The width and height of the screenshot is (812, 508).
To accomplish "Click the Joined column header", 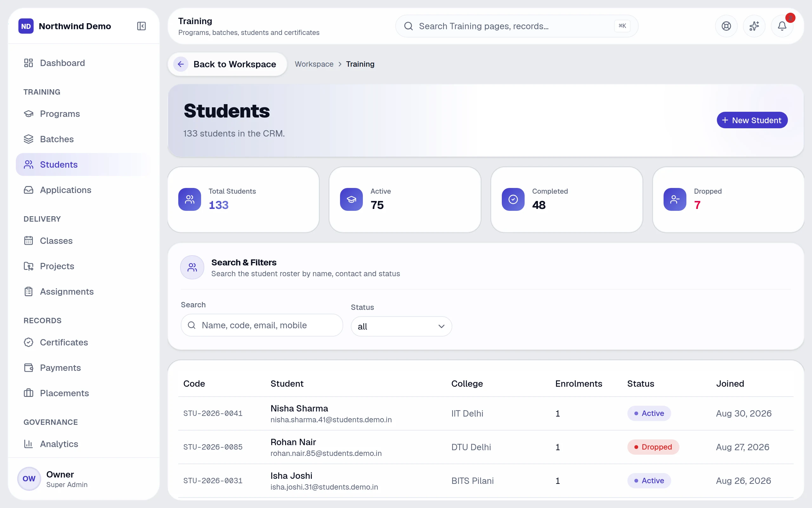I will click(730, 384).
